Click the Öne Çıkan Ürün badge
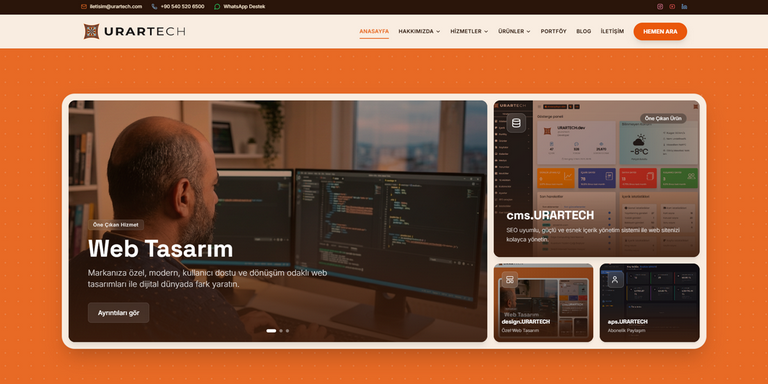 coord(663,118)
